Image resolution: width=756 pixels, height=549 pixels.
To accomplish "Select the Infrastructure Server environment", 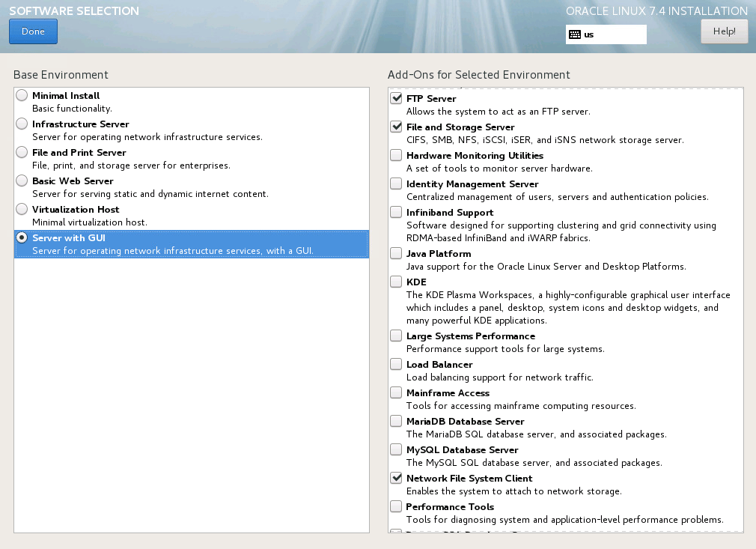I will point(22,124).
